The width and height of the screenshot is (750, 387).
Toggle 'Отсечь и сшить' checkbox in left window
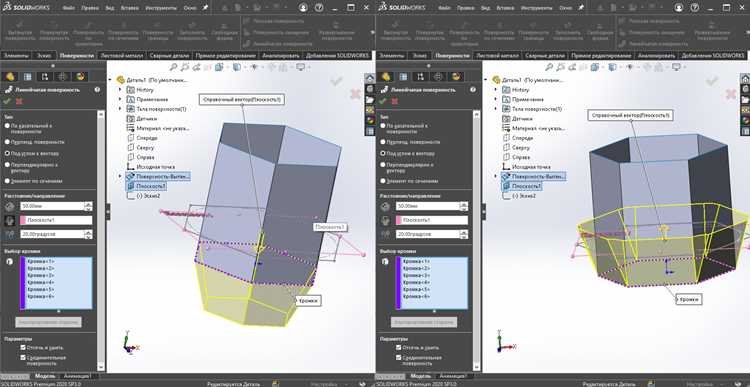click(23, 348)
